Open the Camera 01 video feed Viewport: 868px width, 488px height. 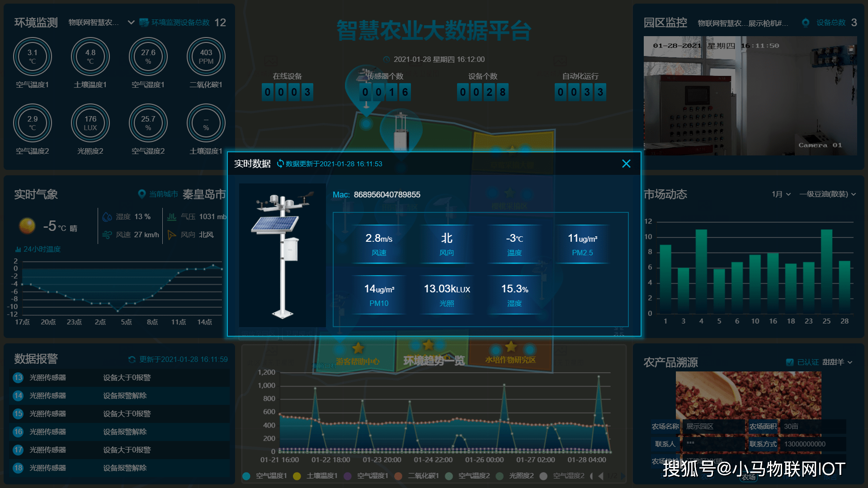coord(750,96)
